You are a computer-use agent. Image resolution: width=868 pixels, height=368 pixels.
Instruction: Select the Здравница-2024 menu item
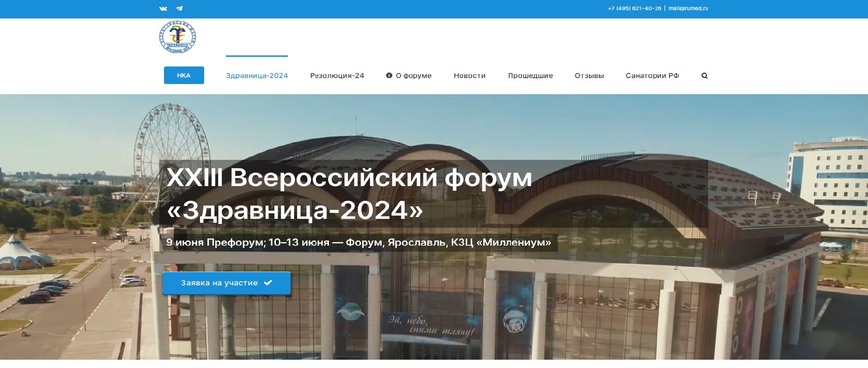click(x=257, y=76)
